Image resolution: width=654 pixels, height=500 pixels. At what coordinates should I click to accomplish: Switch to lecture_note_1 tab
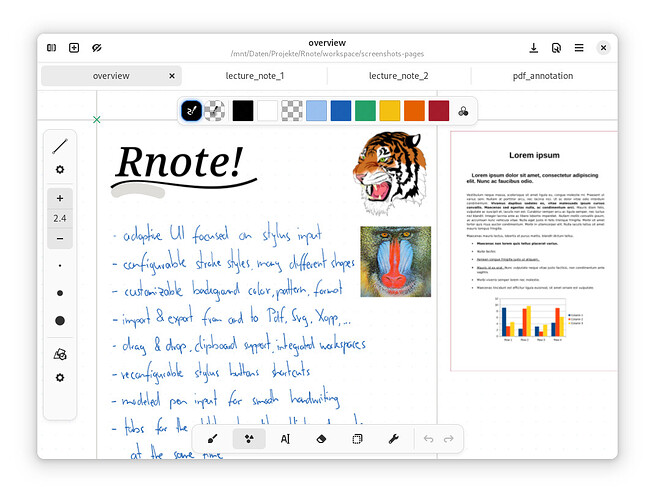pyautogui.click(x=255, y=76)
